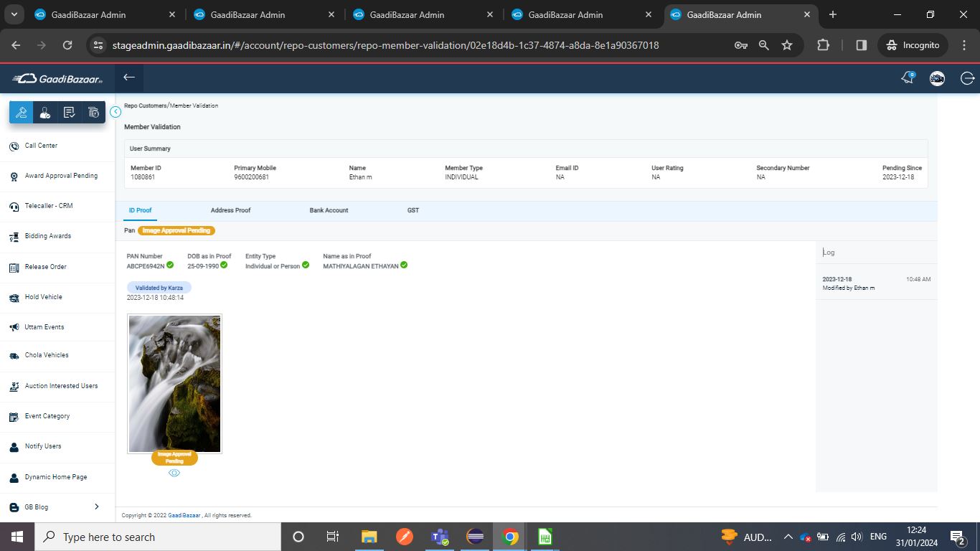The width and height of the screenshot is (980, 551).
Task: Open the checklist document module icon
Action: coord(69,113)
